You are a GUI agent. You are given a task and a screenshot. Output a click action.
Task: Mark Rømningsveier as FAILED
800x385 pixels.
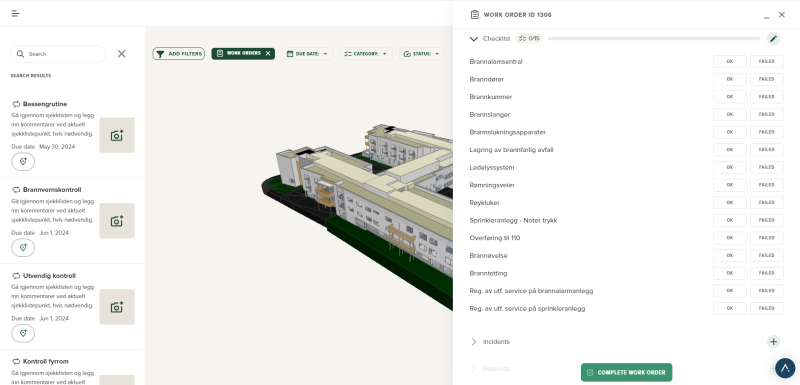point(766,185)
